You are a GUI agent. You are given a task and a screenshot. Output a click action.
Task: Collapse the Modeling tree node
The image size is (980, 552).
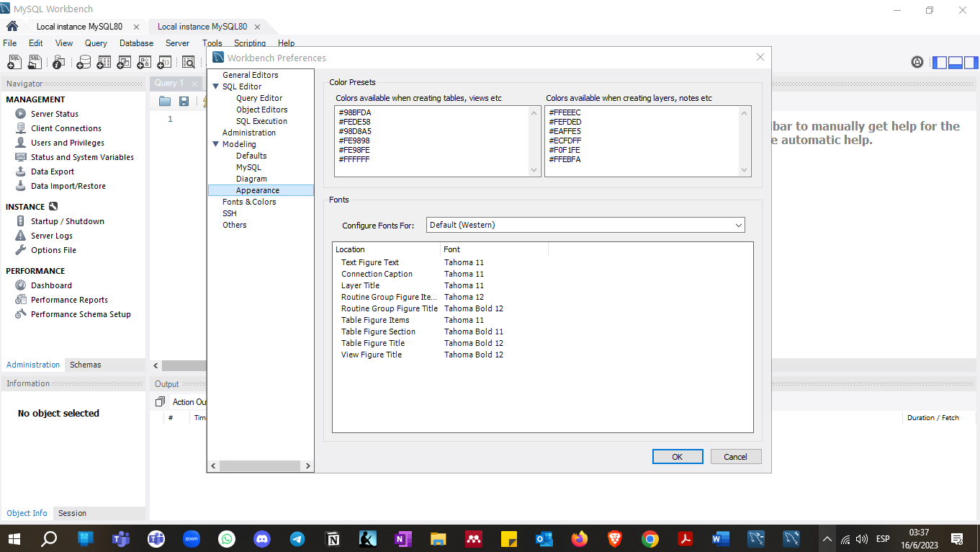pos(216,144)
